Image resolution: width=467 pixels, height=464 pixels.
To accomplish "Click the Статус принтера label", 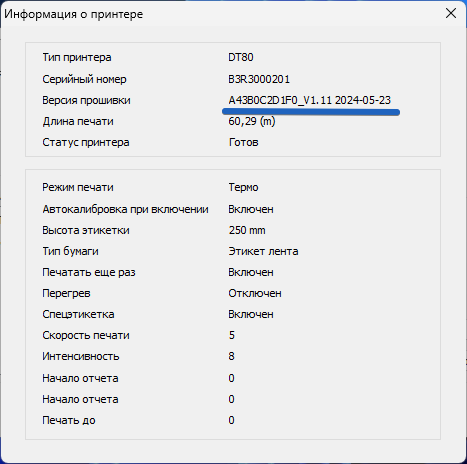I will (86, 142).
